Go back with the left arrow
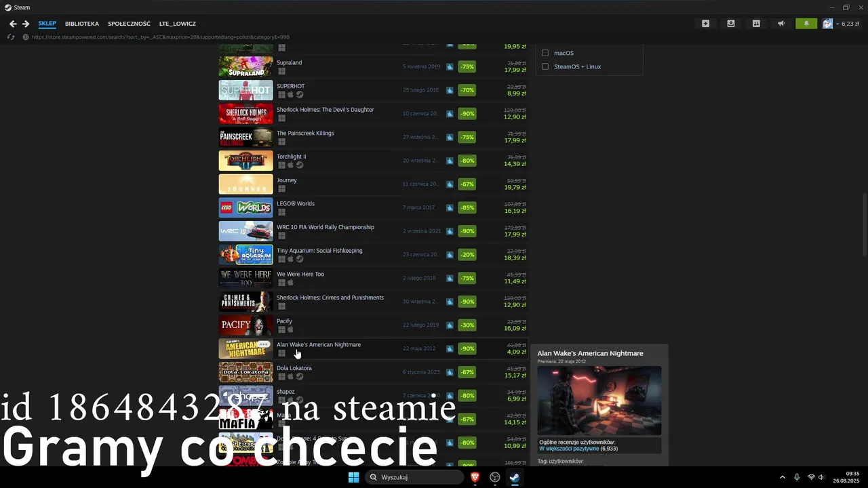 pyautogui.click(x=12, y=24)
